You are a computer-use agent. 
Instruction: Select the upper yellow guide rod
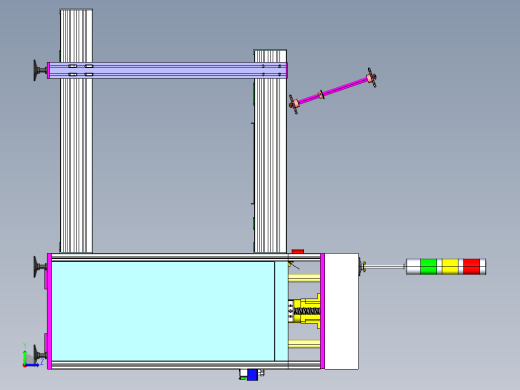pyautogui.click(x=304, y=278)
